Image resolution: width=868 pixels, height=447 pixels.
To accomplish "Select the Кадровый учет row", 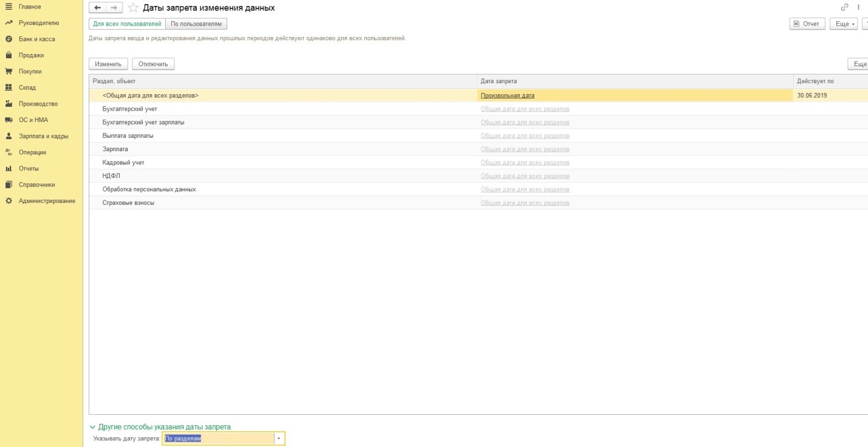I will 479,162.
